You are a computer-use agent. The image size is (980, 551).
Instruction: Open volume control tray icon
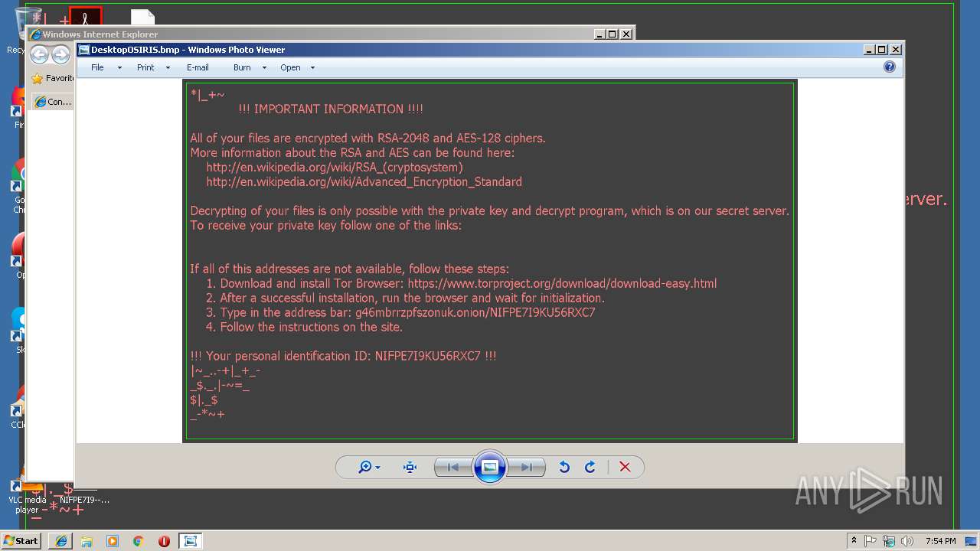click(x=907, y=541)
